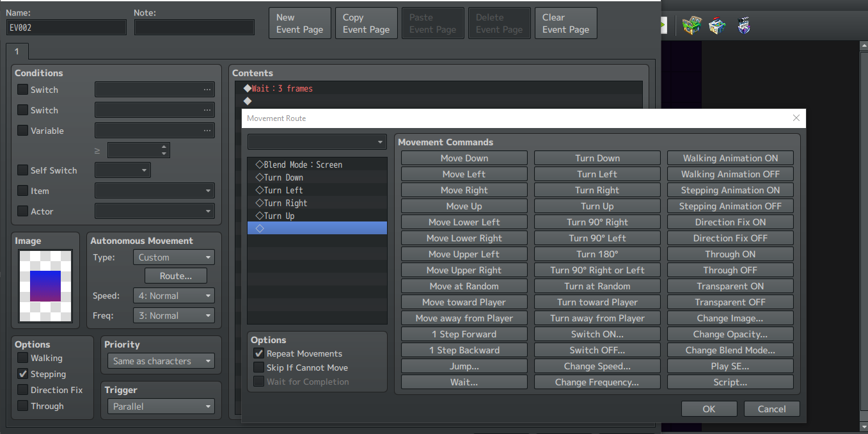The width and height of the screenshot is (868, 434).
Task: Open the Variable condition ellipsis picker
Action: pos(207,131)
